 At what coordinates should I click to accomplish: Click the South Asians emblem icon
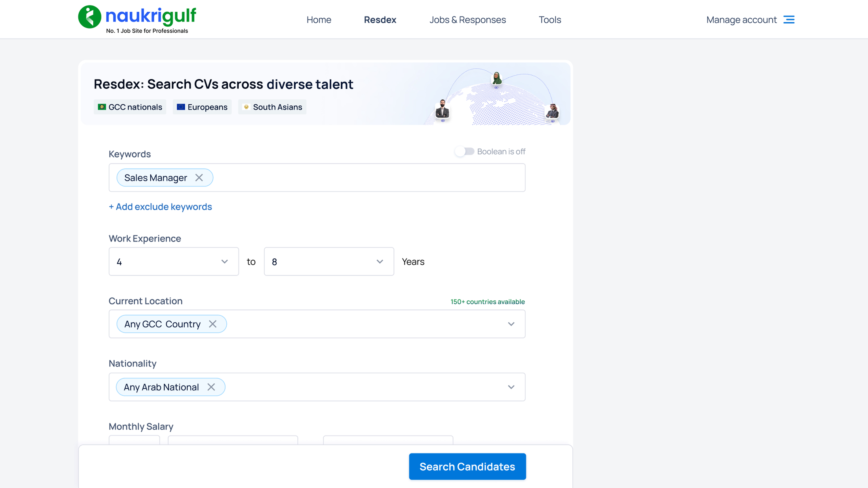(x=246, y=107)
